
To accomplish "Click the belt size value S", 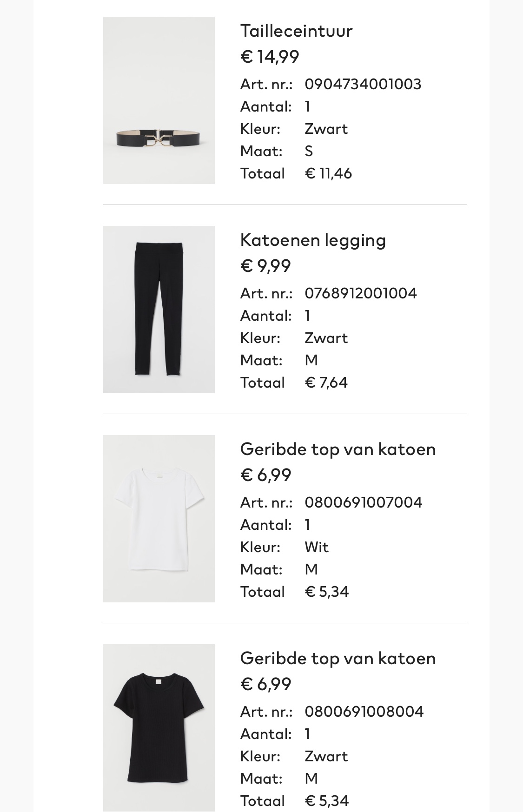I will point(309,151).
